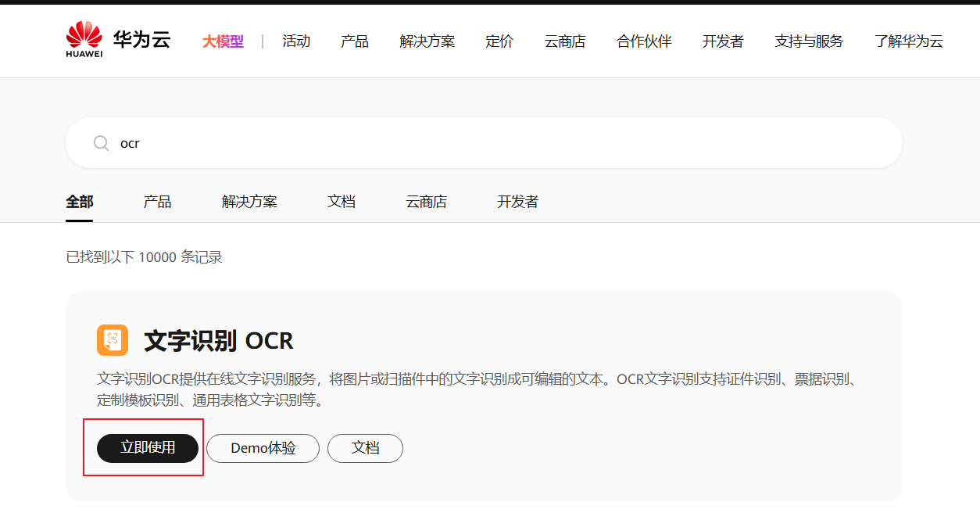Open the 合作伙伴 navigation item
980x520 pixels.
[x=644, y=41]
